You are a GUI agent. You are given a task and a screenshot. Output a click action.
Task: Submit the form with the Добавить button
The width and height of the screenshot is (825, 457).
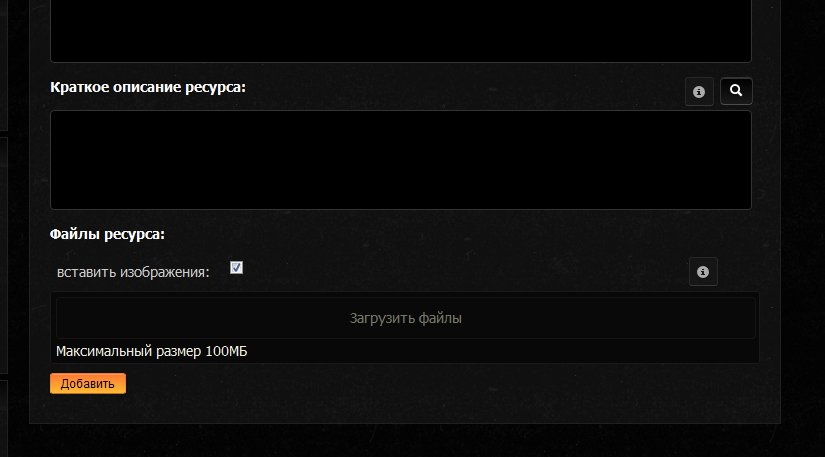click(x=88, y=383)
